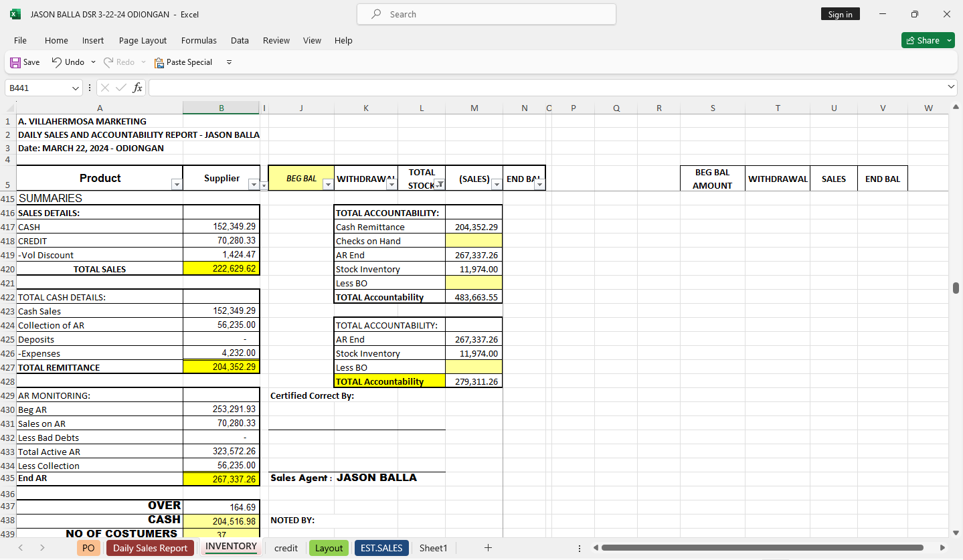The height and width of the screenshot is (560, 963).
Task: Select the Sheet1 tab
Action: pos(433,548)
